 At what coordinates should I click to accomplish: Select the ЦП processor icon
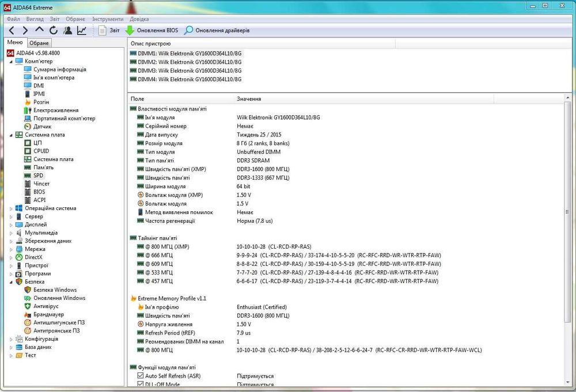[x=28, y=143]
